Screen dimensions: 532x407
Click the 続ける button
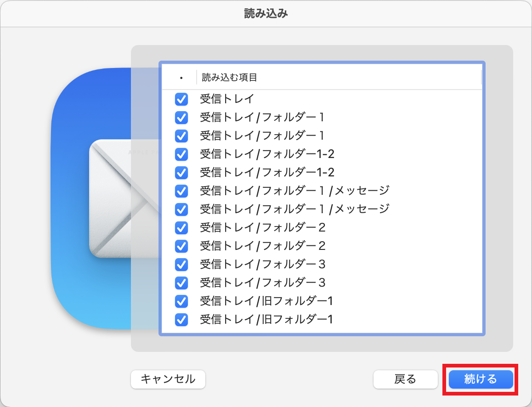point(481,379)
